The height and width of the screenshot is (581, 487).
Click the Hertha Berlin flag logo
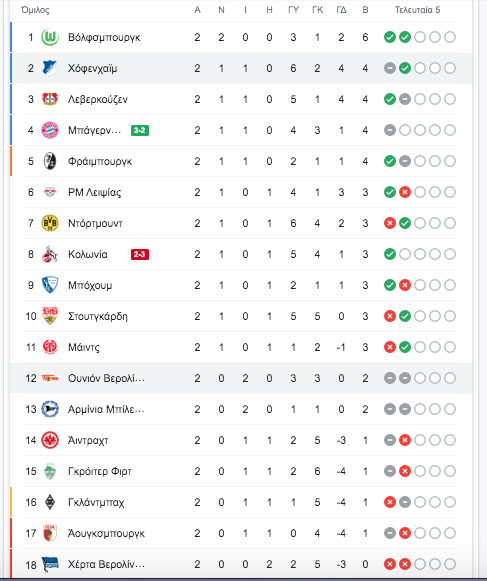click(50, 564)
